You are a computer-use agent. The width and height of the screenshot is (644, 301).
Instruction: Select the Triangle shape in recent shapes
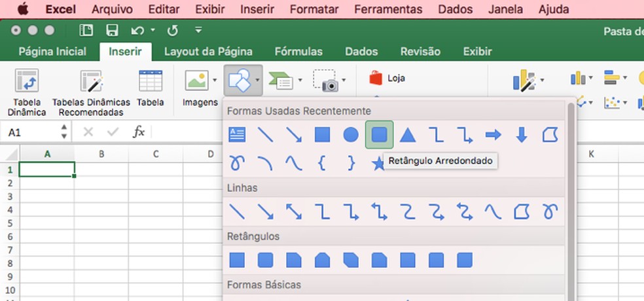point(408,135)
